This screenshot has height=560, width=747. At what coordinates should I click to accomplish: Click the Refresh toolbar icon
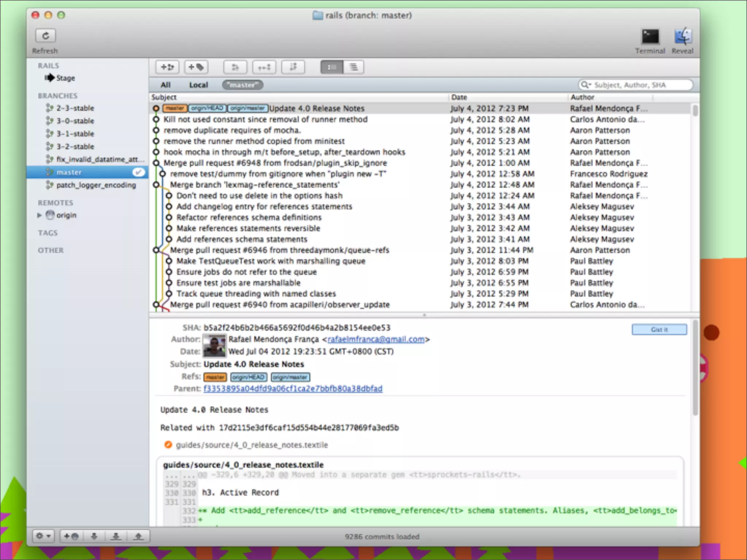pos(45,36)
